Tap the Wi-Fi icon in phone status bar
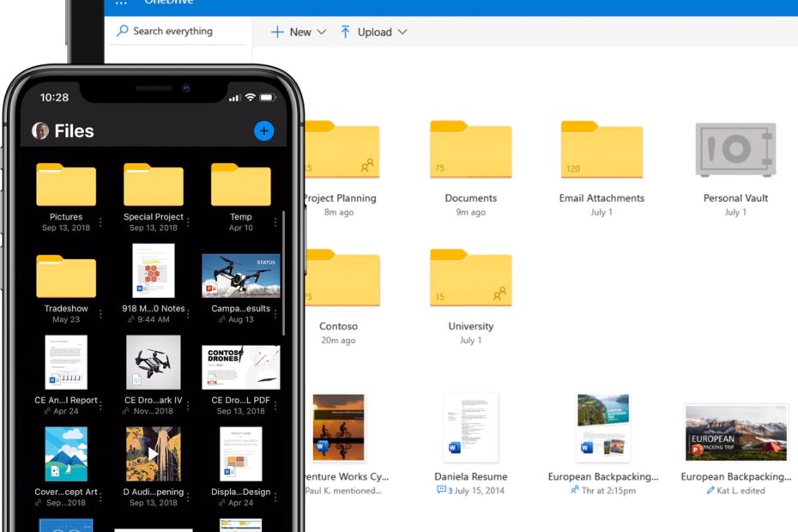Image resolution: width=798 pixels, height=532 pixels. (250, 97)
